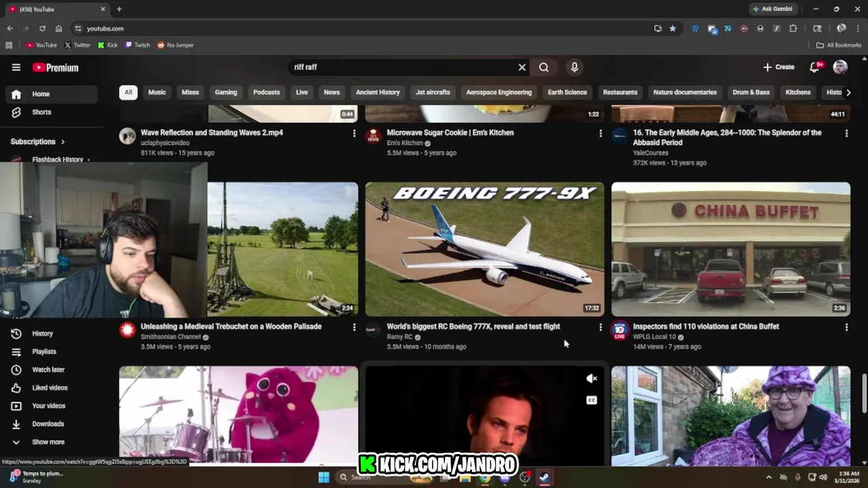Unmute the preview video speaker icon
The width and height of the screenshot is (868, 488).
click(x=591, y=379)
